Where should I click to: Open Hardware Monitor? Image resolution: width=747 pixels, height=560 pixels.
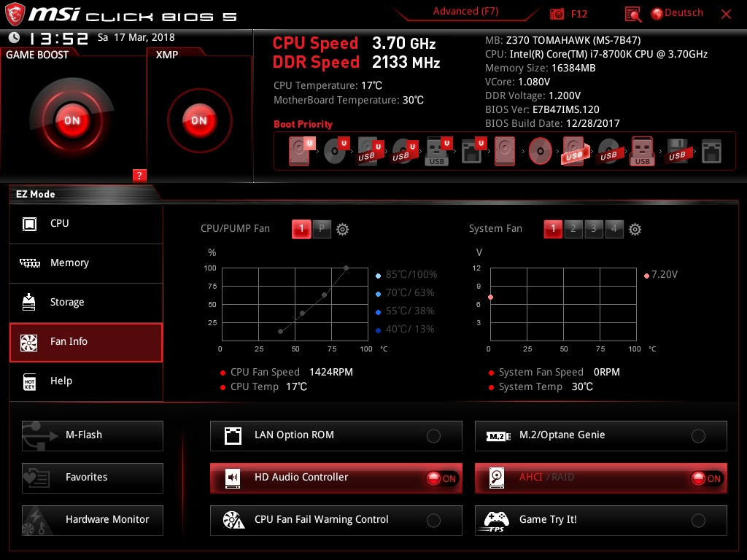click(x=93, y=521)
